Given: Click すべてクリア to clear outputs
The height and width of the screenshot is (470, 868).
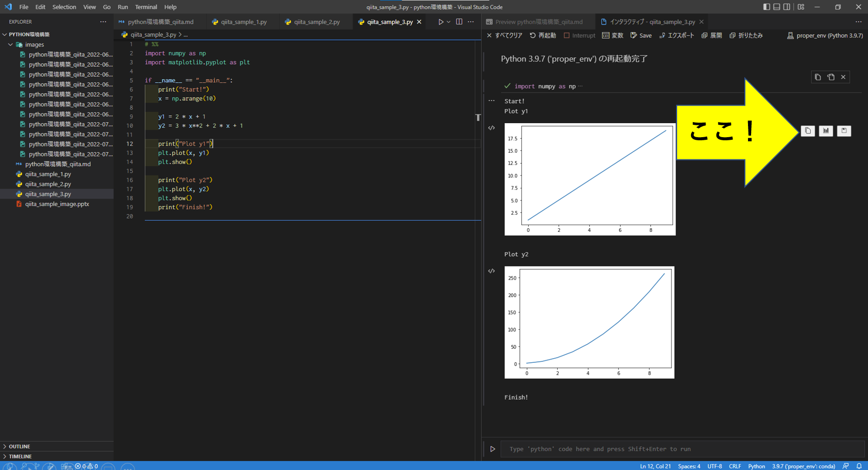Looking at the screenshot, I should click(504, 35).
